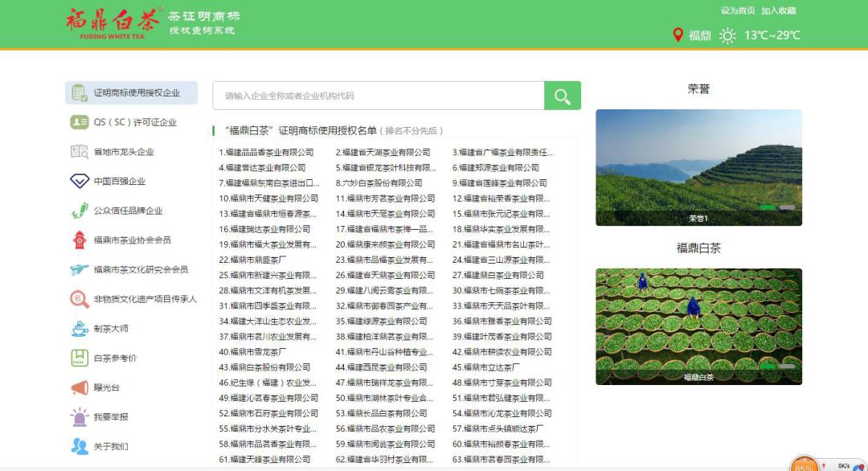The image size is (868, 471).
Task: Open 45.福鼎市立达茶厂
Action: point(486,367)
